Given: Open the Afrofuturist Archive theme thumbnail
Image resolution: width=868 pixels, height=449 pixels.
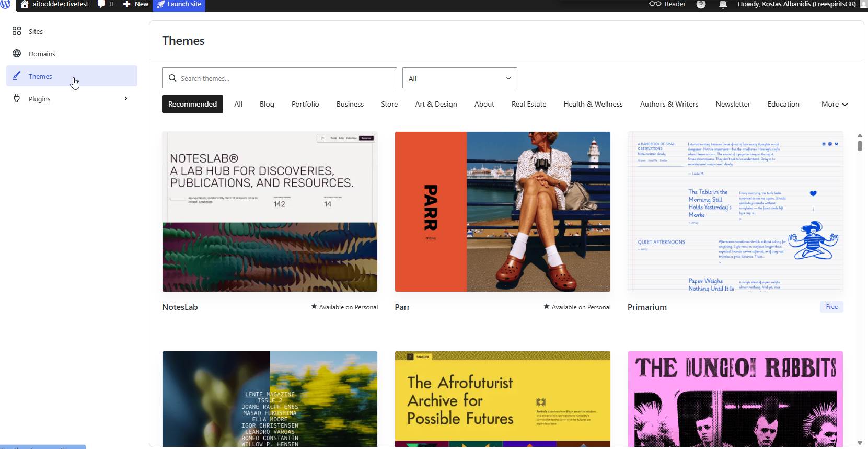Looking at the screenshot, I should point(503,399).
